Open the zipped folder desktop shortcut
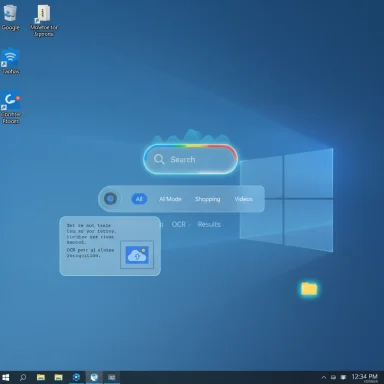 (44, 20)
